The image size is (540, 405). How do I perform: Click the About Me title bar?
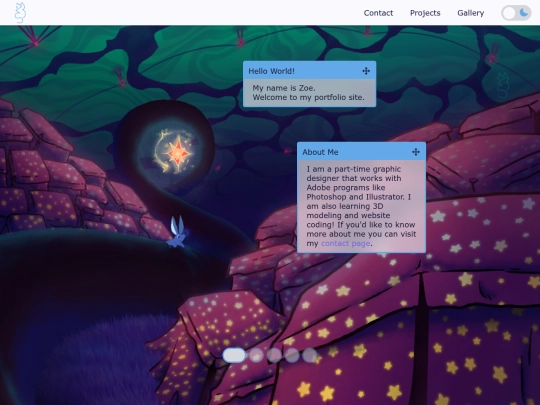(x=361, y=152)
